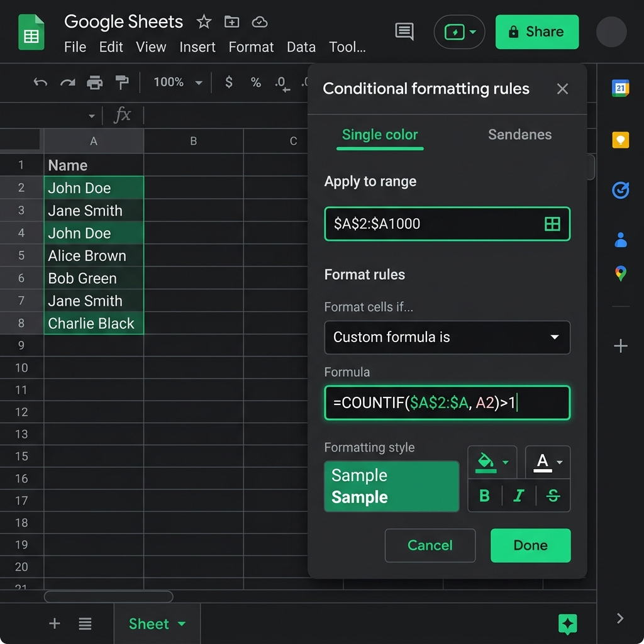This screenshot has height=644, width=644.
Task: Toggle italic formatting style
Action: [x=519, y=496]
